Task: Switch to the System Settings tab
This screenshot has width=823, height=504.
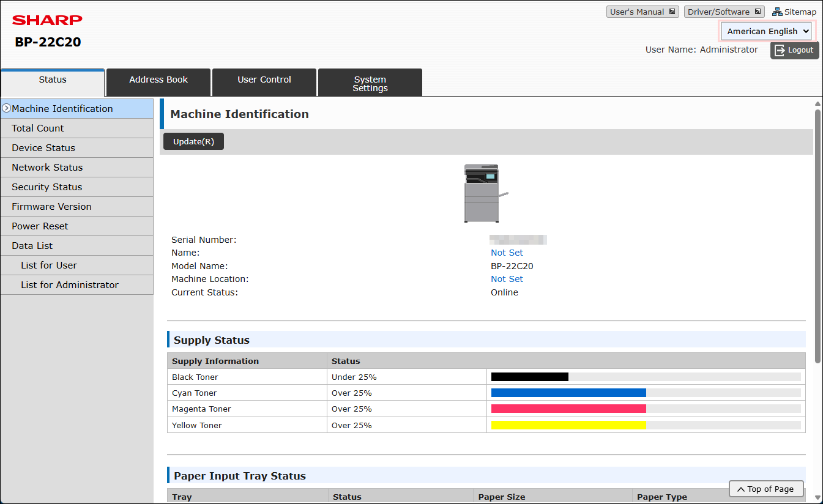Action: 370,83
